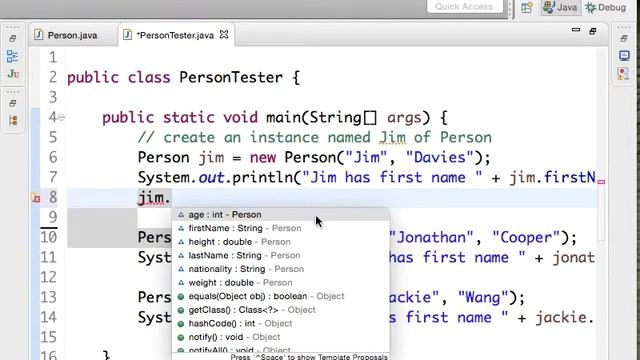Collapse the main method fold on line 4
This screenshot has width=640, height=360.
62,118
